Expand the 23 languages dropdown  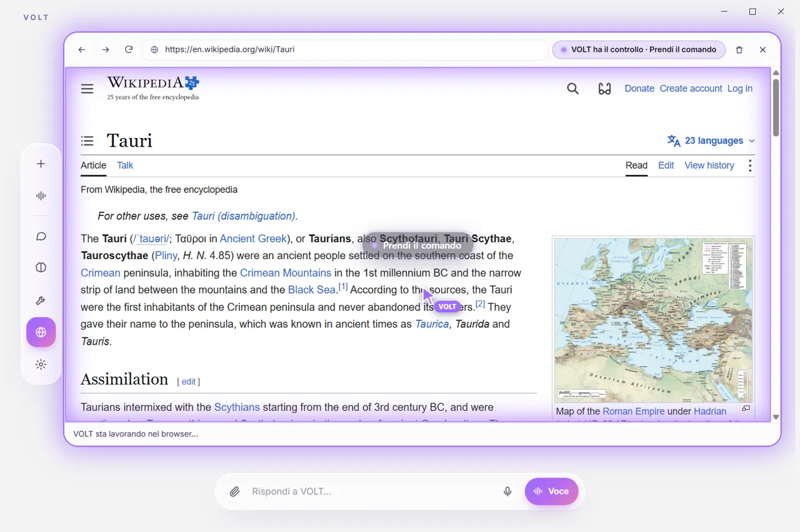pyautogui.click(x=711, y=140)
